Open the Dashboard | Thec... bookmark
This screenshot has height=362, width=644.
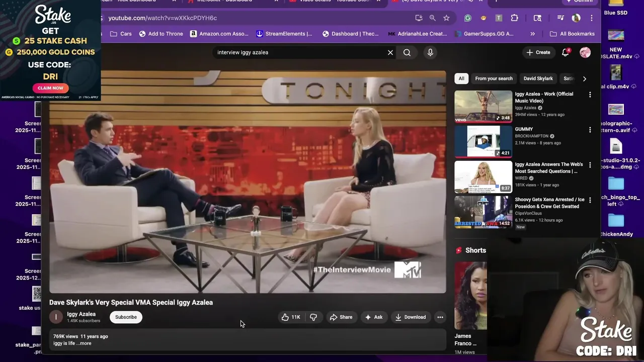(350, 34)
